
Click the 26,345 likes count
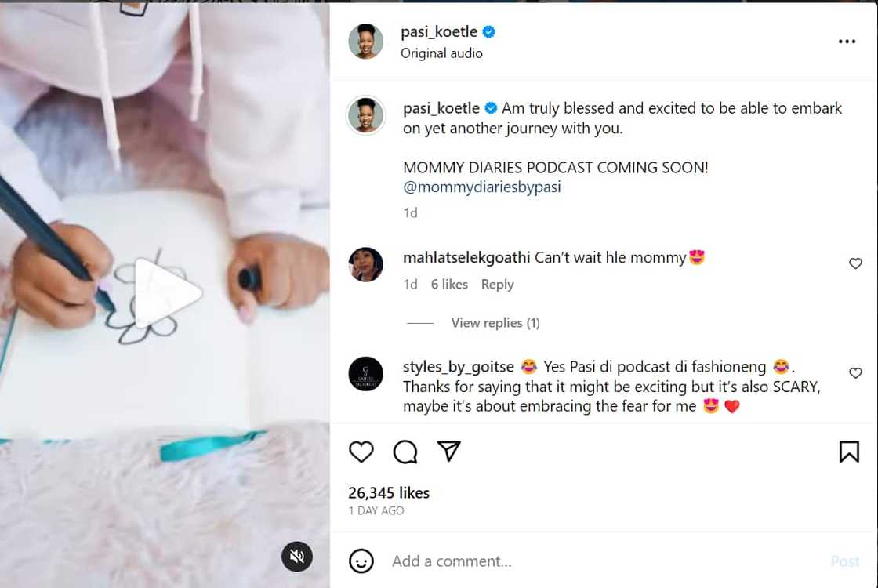click(x=388, y=492)
